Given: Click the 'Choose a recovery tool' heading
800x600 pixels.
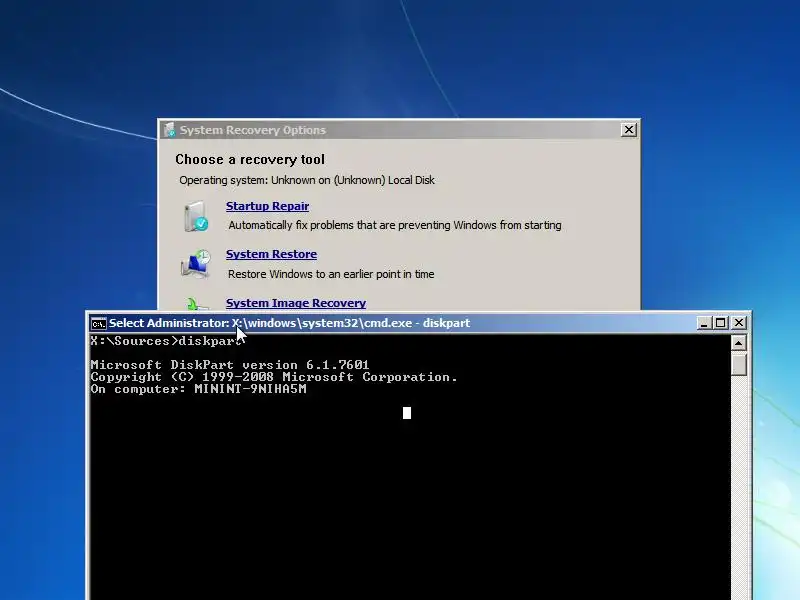Looking at the screenshot, I should (x=250, y=160).
